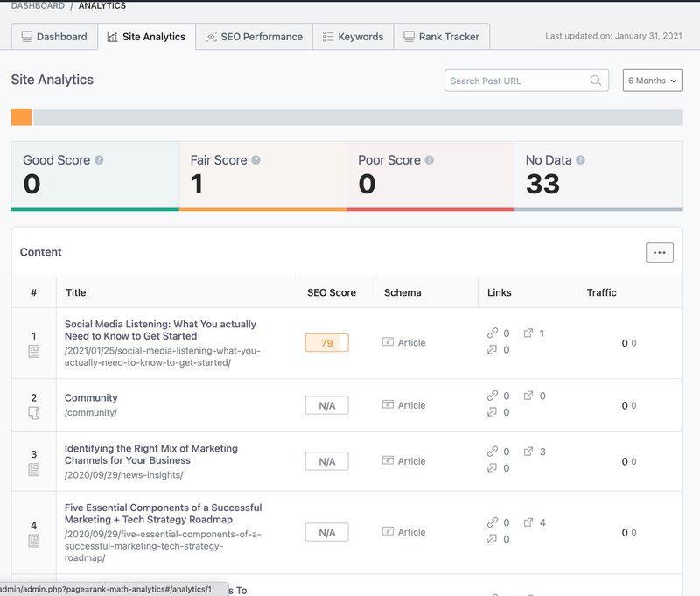The width and height of the screenshot is (700, 596).
Task: Click the page type icon in row 2
Action: click(34, 413)
